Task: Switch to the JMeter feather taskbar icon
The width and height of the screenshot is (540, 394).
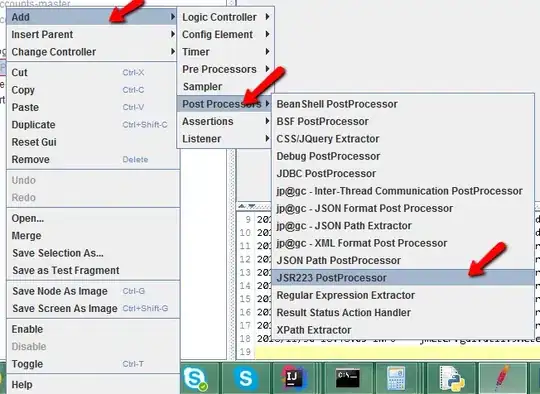Action: pyautogui.click(x=503, y=378)
